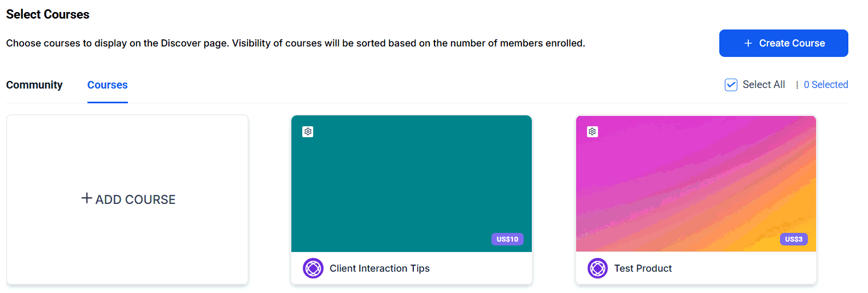Click the ADD COURSE card text
868x293 pixels.
(136, 200)
